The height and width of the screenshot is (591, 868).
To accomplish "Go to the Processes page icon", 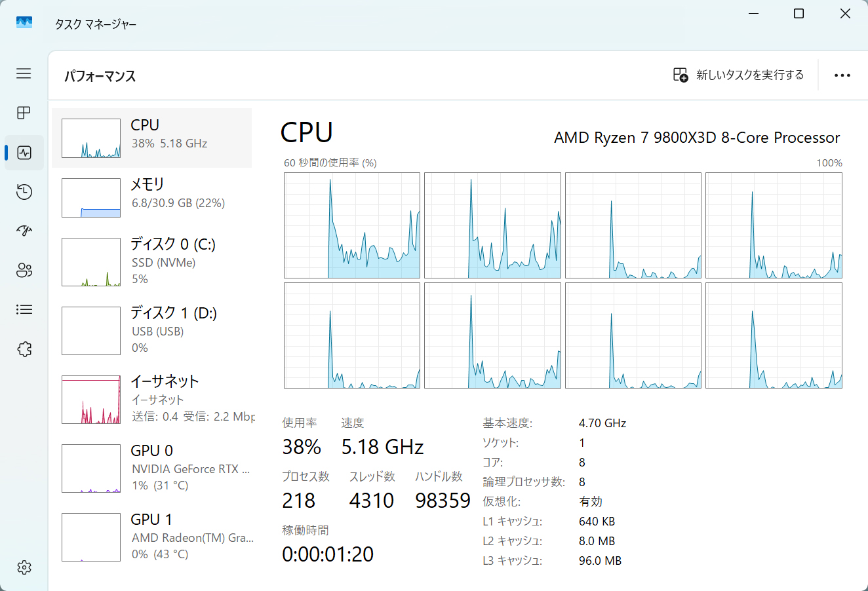I will click(24, 113).
